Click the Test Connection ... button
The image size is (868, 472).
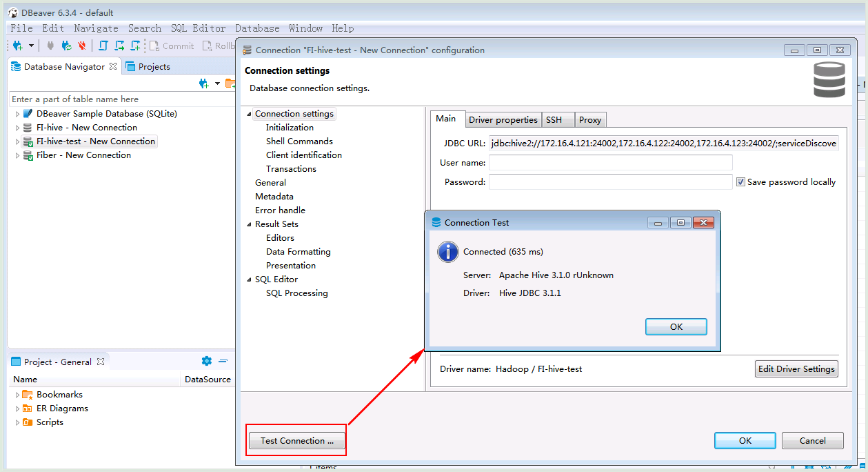[297, 440]
